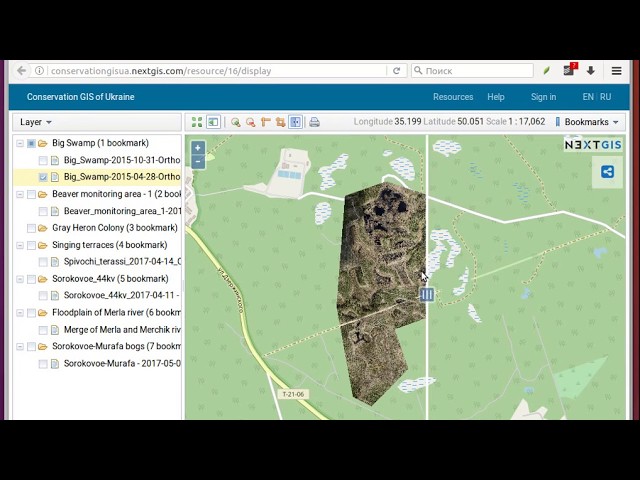Select the zoom out tool

251,122
